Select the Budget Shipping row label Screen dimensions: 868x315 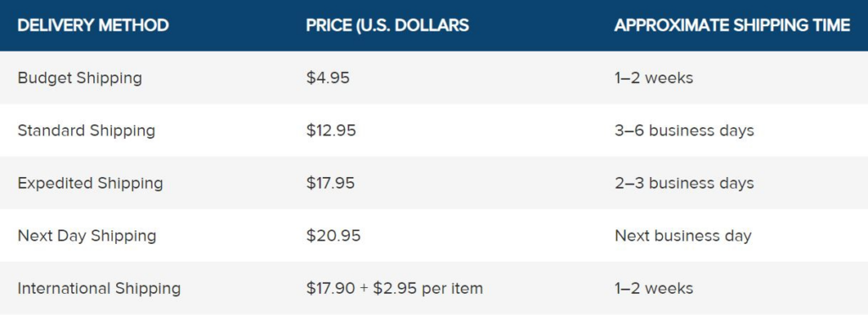point(80,79)
